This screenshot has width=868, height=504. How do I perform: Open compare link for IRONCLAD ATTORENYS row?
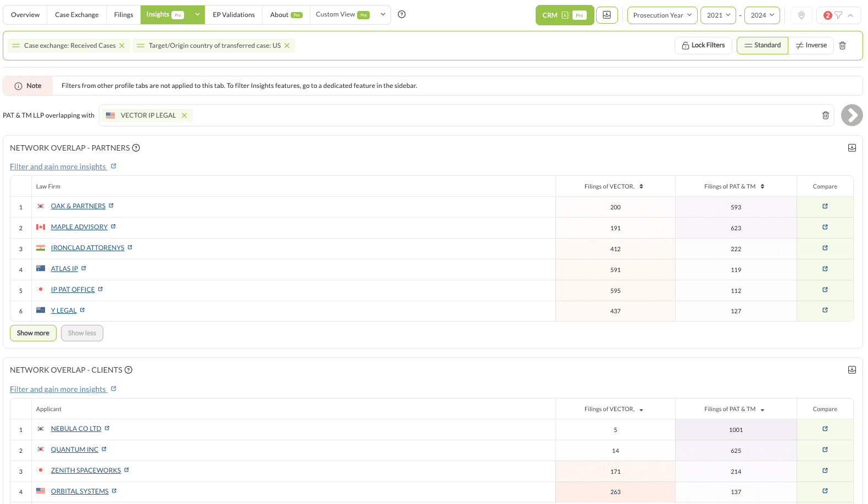(825, 248)
